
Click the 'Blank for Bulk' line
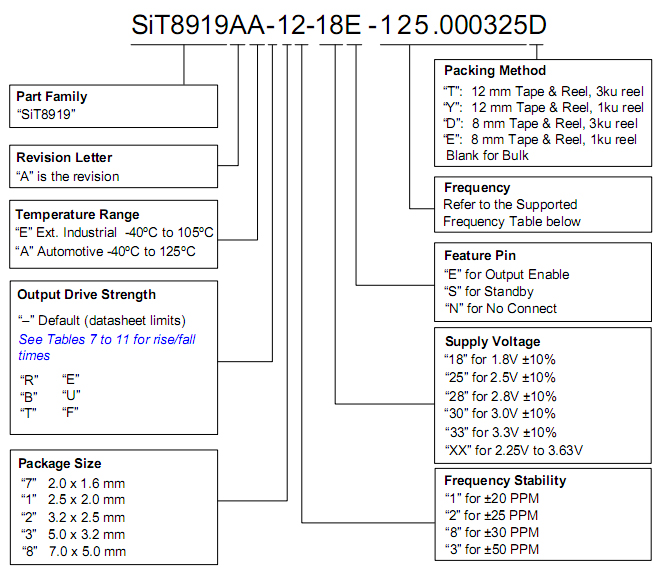click(x=487, y=155)
